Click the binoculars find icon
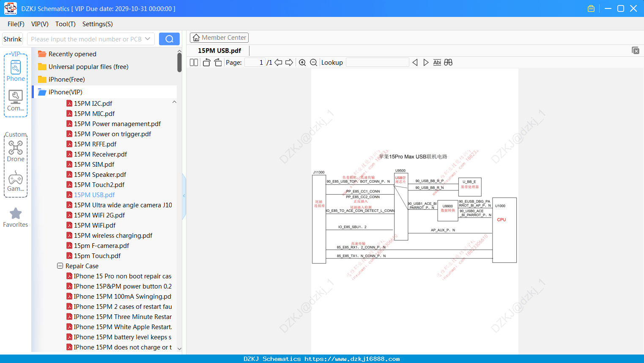The width and height of the screenshot is (644, 363). [x=448, y=63]
